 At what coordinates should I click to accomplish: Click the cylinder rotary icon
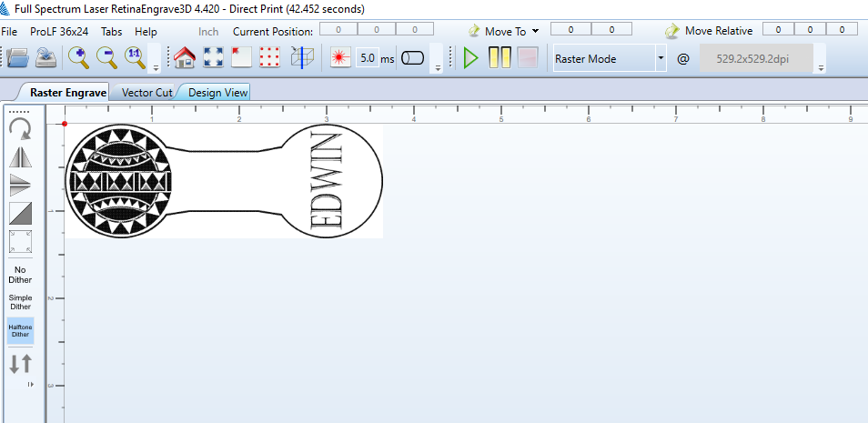tap(412, 58)
